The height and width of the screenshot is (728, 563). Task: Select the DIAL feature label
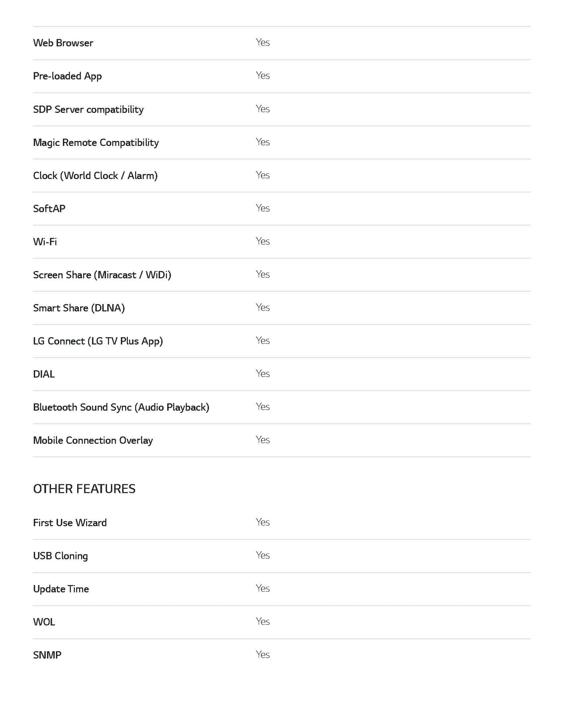[x=44, y=374]
